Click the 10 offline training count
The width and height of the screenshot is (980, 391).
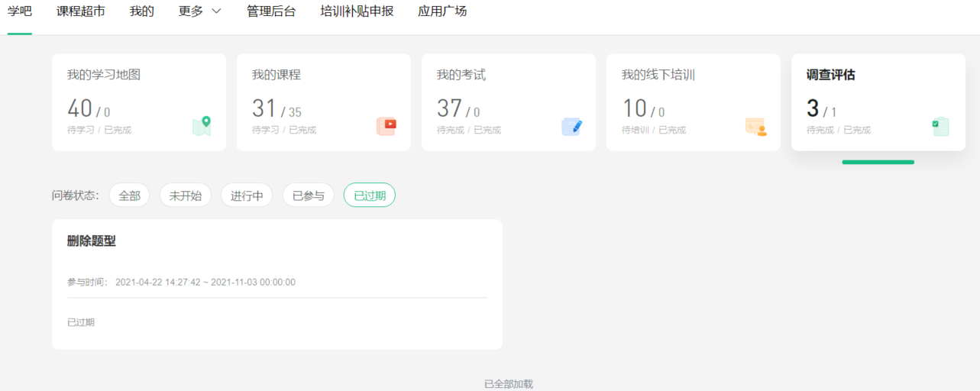coord(634,108)
